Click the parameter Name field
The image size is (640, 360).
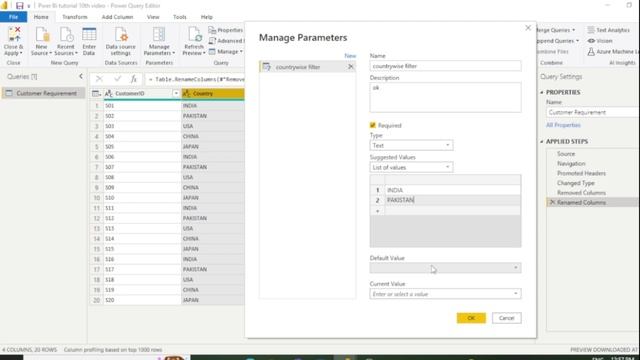(445, 66)
